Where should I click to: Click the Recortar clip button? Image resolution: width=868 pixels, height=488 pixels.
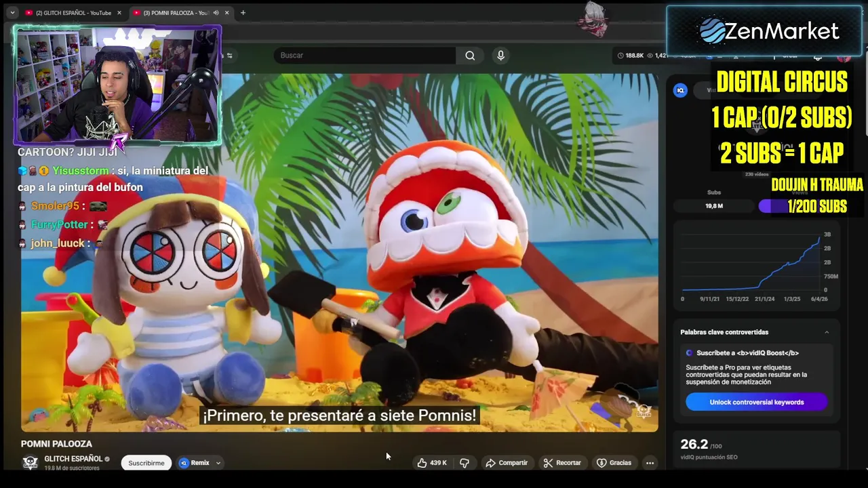pyautogui.click(x=562, y=463)
